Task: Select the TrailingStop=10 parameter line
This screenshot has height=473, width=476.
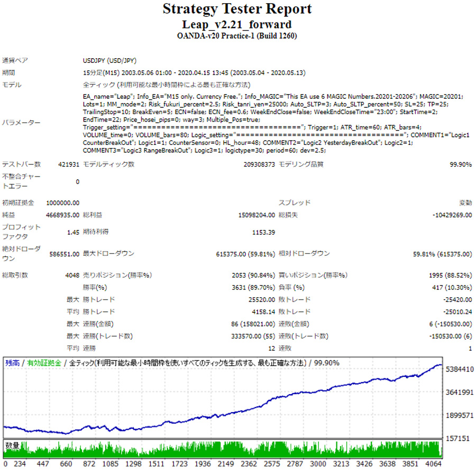Action: click(x=260, y=112)
